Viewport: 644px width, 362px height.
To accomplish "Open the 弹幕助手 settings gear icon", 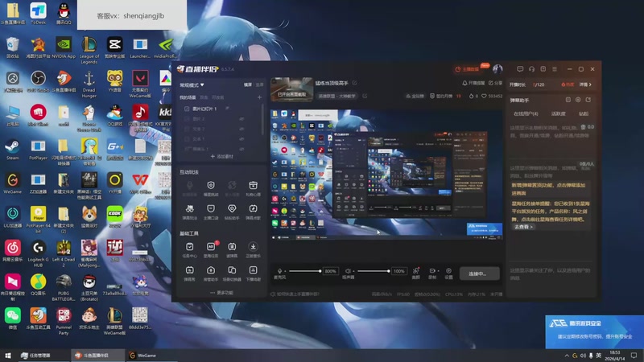I will pyautogui.click(x=578, y=100).
